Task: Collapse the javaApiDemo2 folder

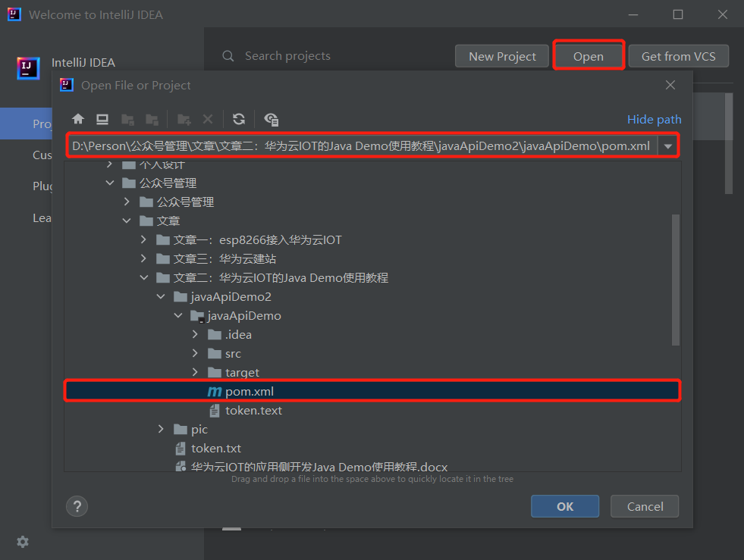Action: [x=161, y=296]
